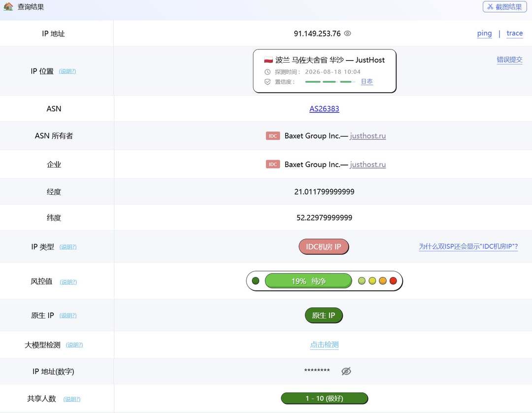Click the house icon beside 查询结果
Image resolution: width=532 pixels, height=413 pixels.
coord(8,6)
